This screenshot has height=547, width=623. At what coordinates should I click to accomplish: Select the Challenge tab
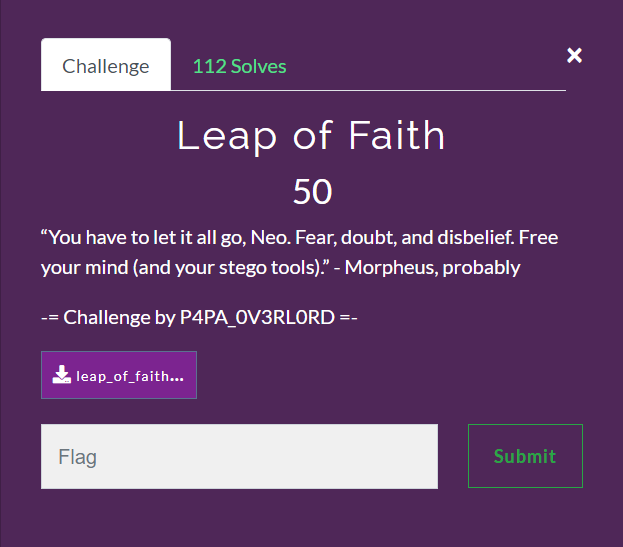click(106, 64)
